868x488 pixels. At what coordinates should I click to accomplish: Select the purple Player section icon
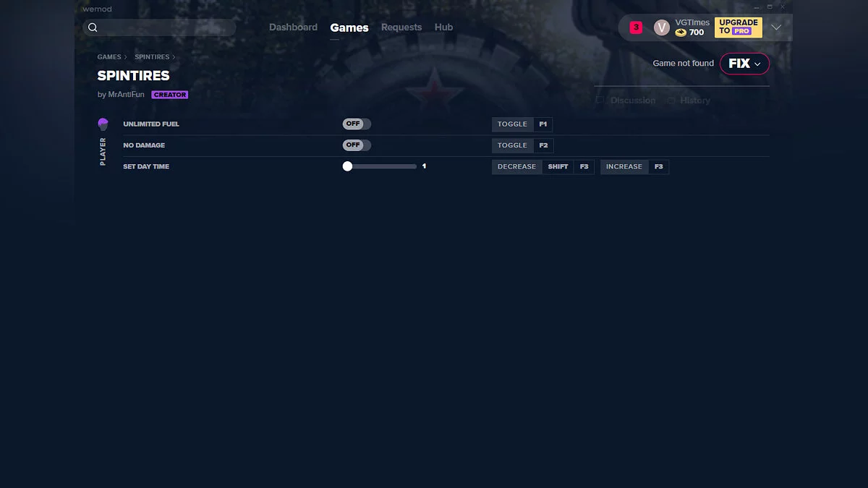coord(103,123)
